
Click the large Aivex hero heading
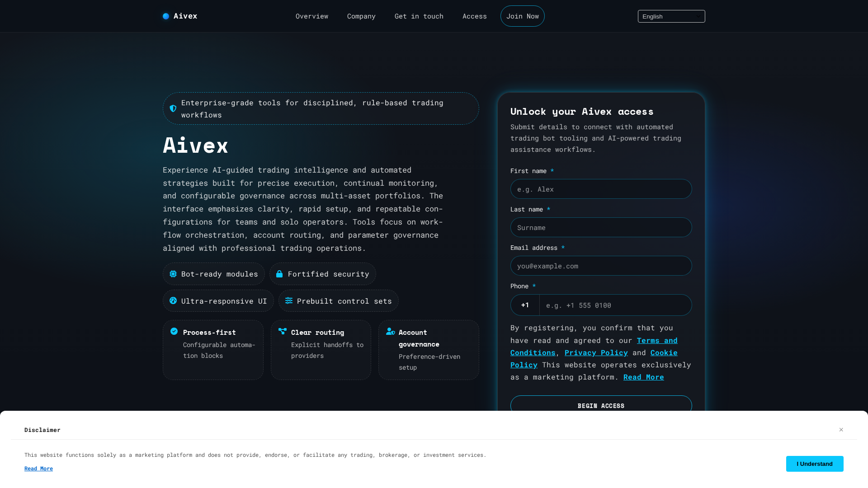click(x=195, y=145)
